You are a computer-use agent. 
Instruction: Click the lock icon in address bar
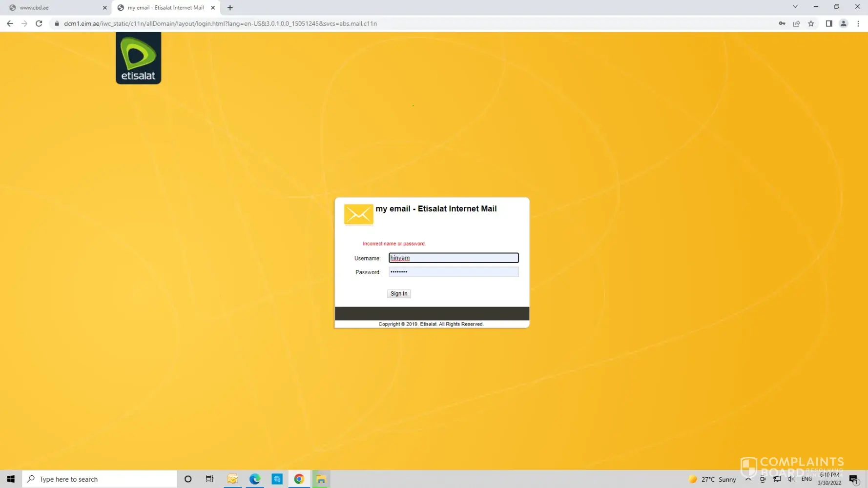click(x=57, y=23)
